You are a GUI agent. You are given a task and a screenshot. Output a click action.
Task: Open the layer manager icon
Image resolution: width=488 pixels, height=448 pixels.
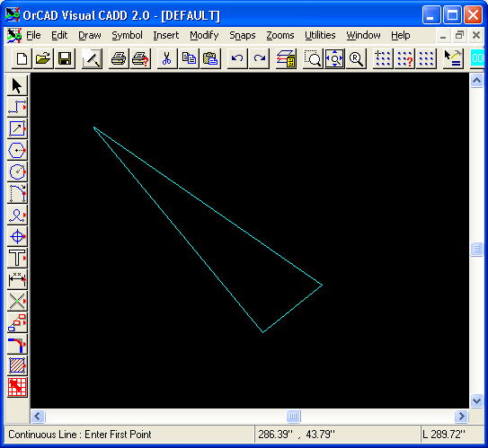coord(286,58)
